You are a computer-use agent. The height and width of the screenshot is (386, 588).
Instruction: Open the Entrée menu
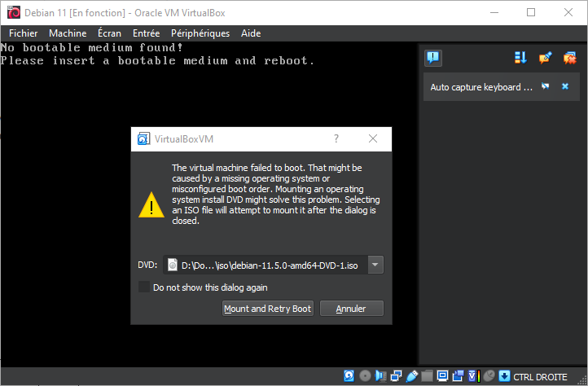(x=147, y=33)
